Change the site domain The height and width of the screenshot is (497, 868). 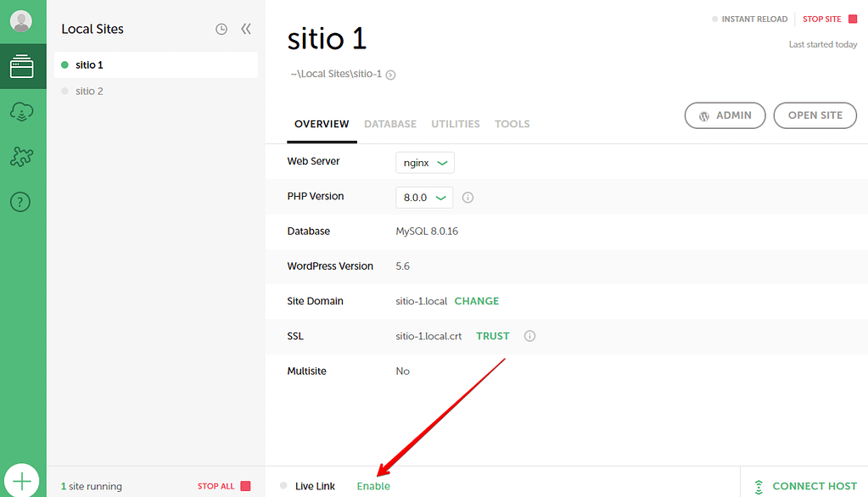[477, 301]
